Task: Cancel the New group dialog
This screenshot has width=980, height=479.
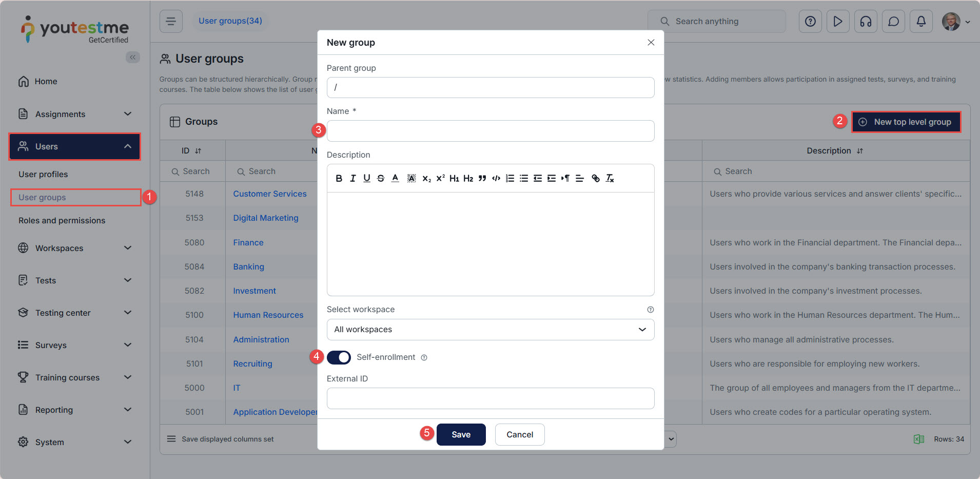Action: coord(520,434)
